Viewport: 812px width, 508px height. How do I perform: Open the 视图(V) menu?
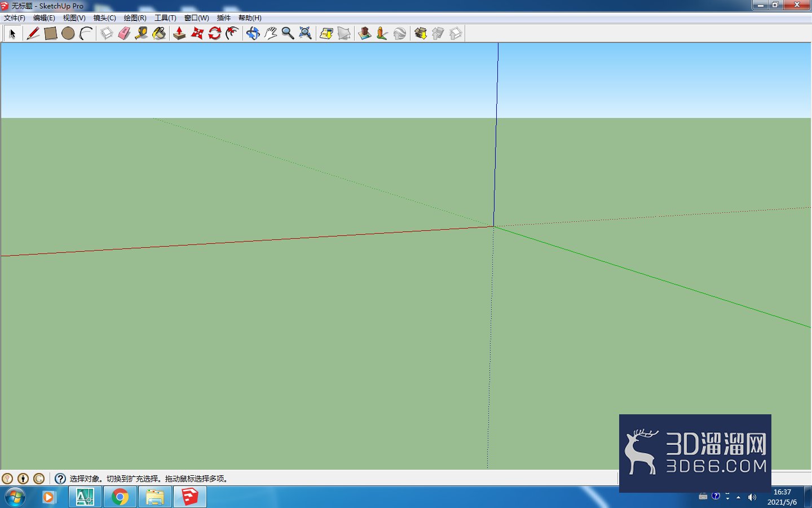[x=74, y=18]
